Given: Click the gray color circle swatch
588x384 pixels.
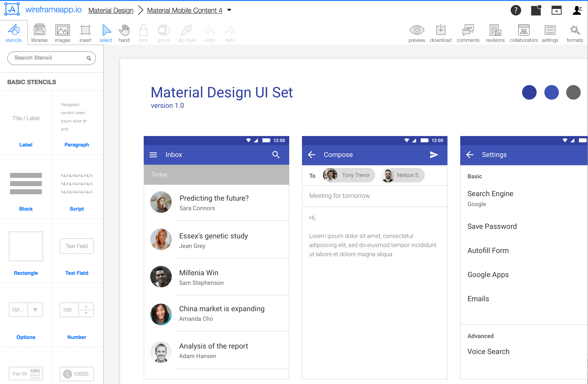Looking at the screenshot, I should pos(573,92).
